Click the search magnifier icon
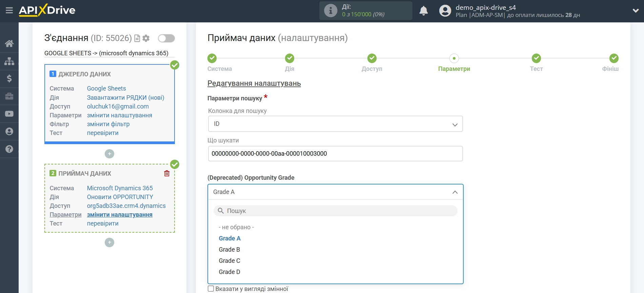The height and width of the screenshot is (293, 644). click(x=221, y=211)
